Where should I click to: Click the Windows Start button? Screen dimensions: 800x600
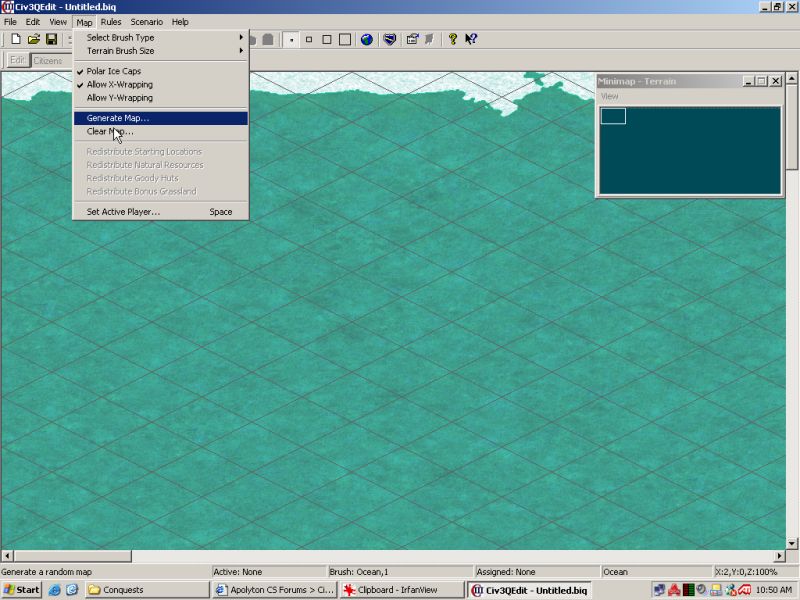click(x=22, y=590)
